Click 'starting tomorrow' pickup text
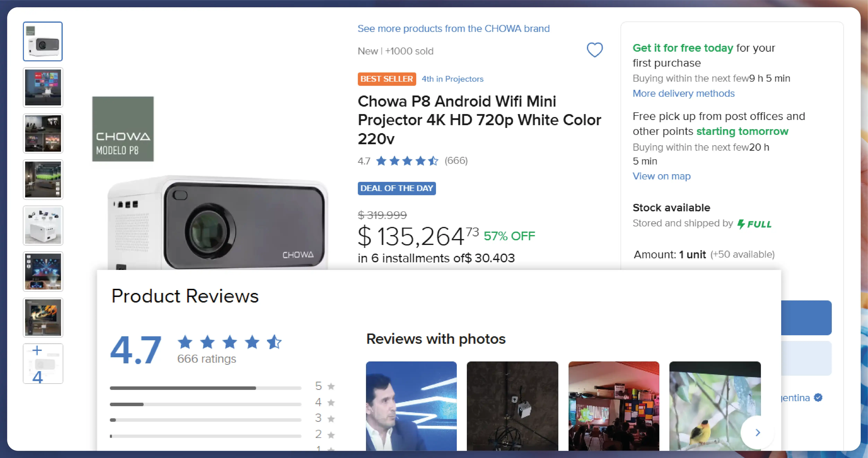This screenshot has height=458, width=868. (742, 131)
